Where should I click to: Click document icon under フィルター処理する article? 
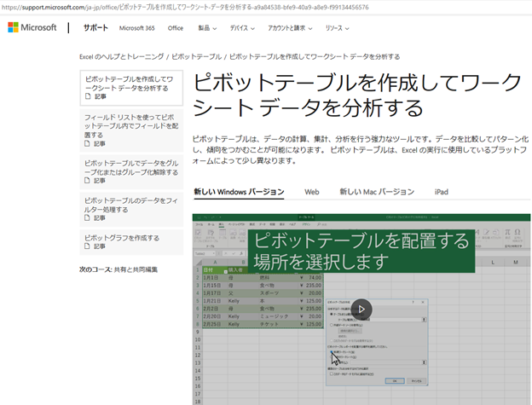[x=87, y=217]
